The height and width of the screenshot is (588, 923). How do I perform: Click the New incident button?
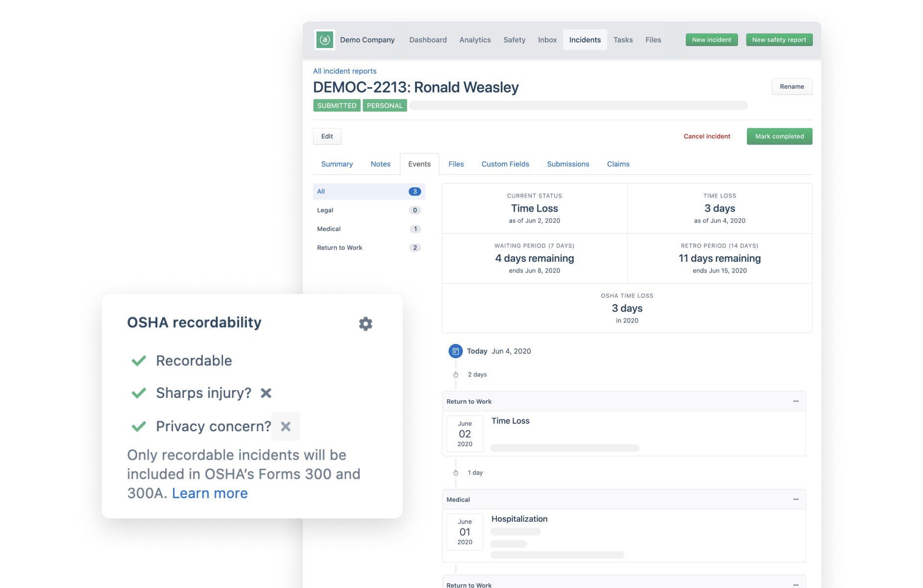coord(711,40)
